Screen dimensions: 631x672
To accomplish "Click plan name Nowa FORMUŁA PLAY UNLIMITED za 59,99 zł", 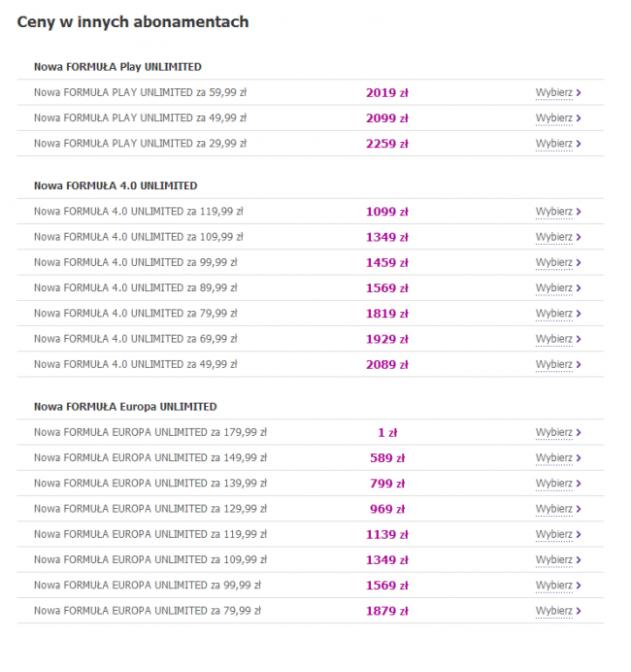I will (140, 92).
